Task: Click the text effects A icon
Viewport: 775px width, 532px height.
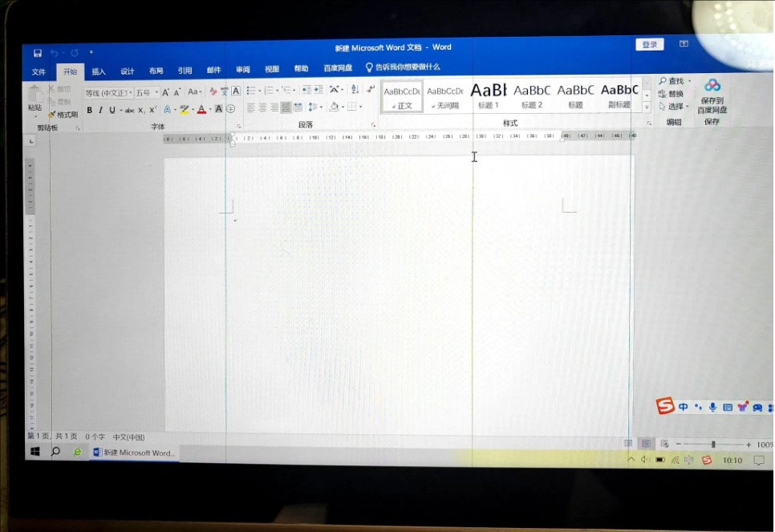Action: [x=167, y=110]
